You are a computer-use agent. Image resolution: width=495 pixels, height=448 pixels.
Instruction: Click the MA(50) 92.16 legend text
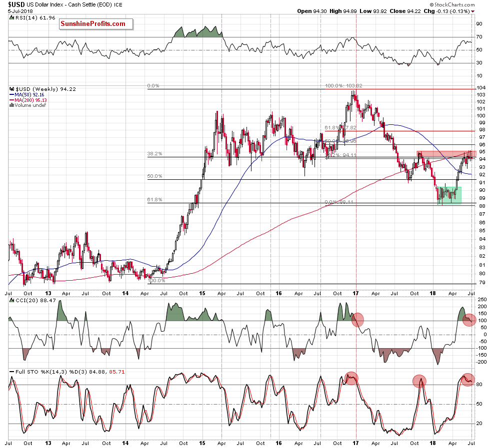(29, 94)
